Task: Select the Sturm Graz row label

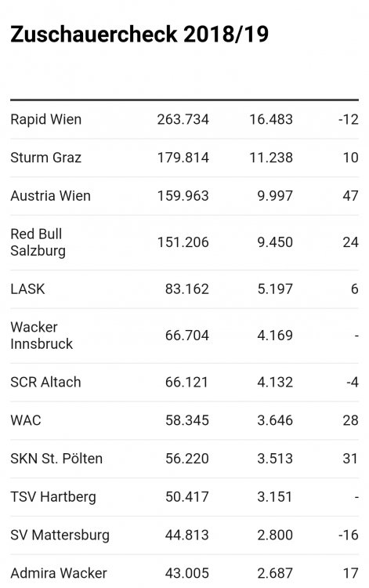Action: pos(45,158)
